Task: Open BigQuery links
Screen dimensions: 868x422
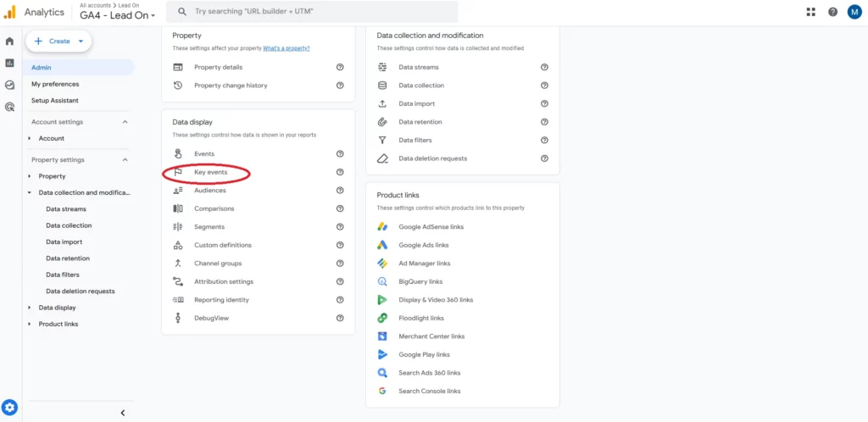Action: pos(420,281)
